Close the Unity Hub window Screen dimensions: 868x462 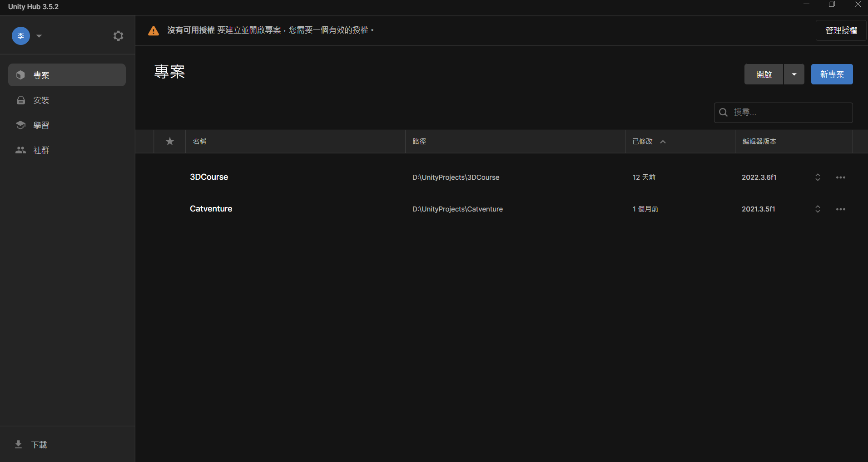[x=858, y=4]
